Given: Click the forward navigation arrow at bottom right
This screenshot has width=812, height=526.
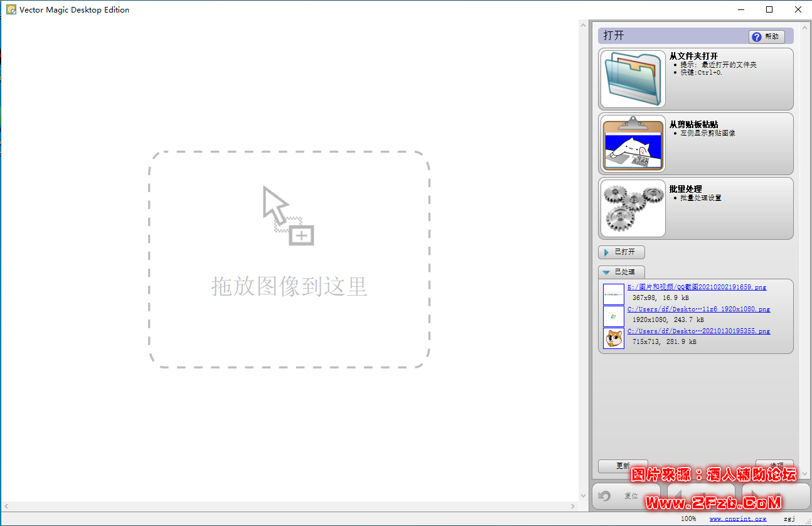Looking at the screenshot, I should 755,495.
